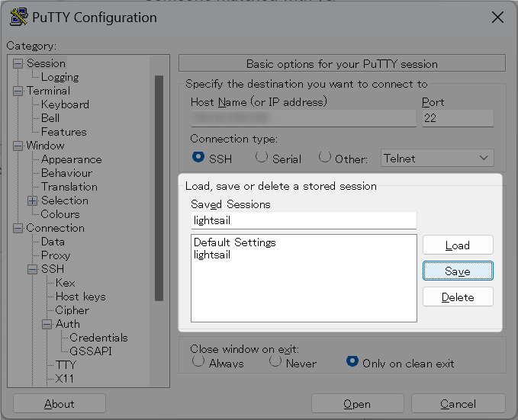Open the Data category
The width and height of the screenshot is (518, 420).
pos(53,242)
